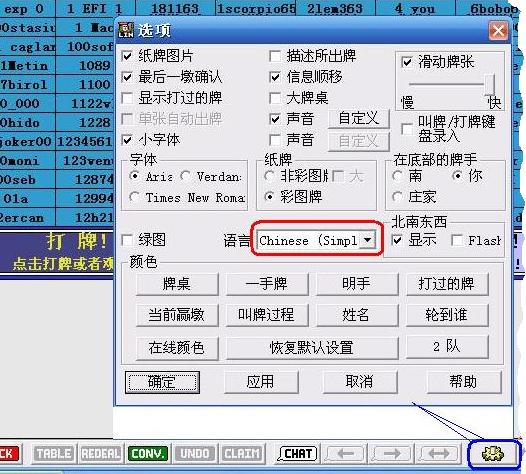Uncheck the 纸牌图片 checkbox
The height and width of the screenshot is (474, 526).
127,56
